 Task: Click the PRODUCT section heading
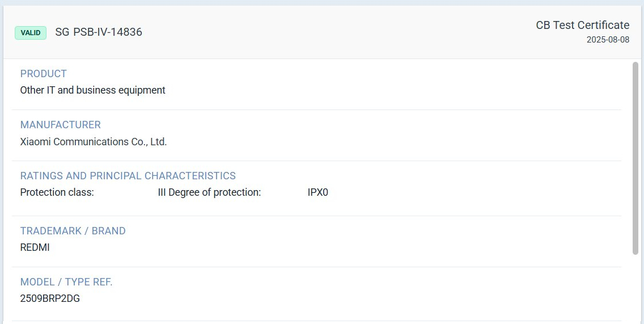43,74
